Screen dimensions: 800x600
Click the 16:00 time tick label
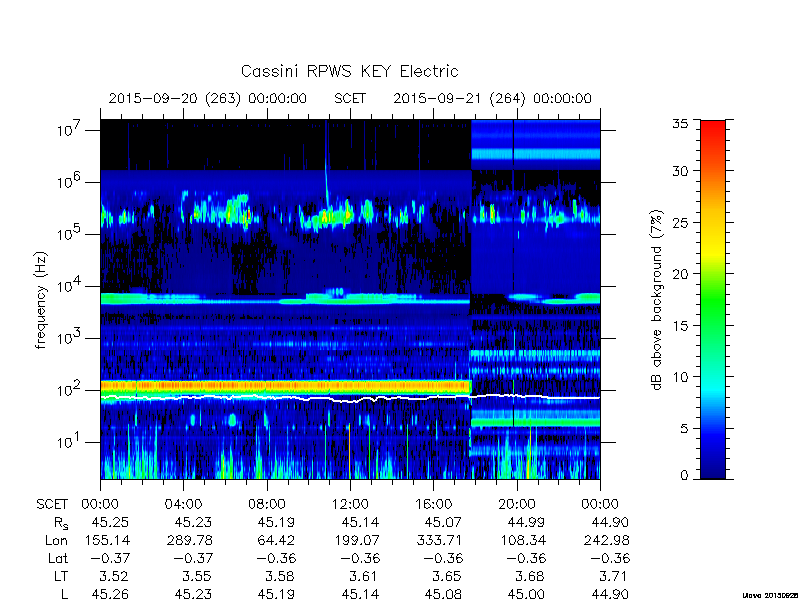[433, 504]
